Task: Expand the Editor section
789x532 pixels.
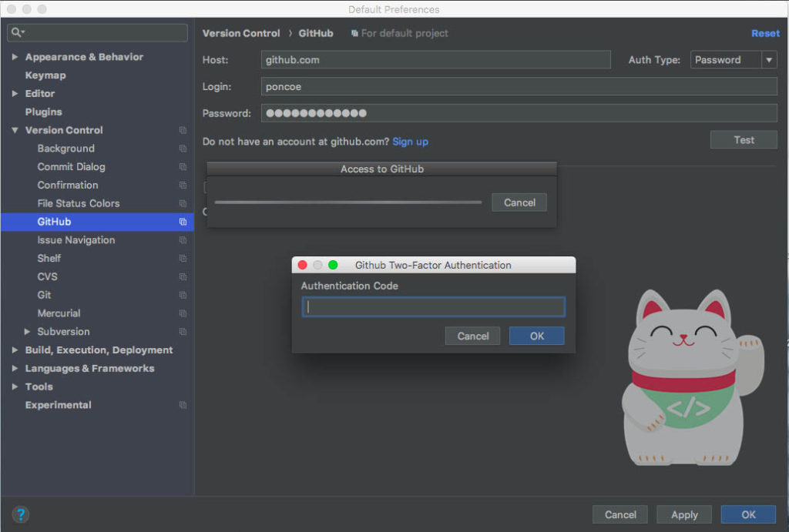Action: [x=15, y=93]
